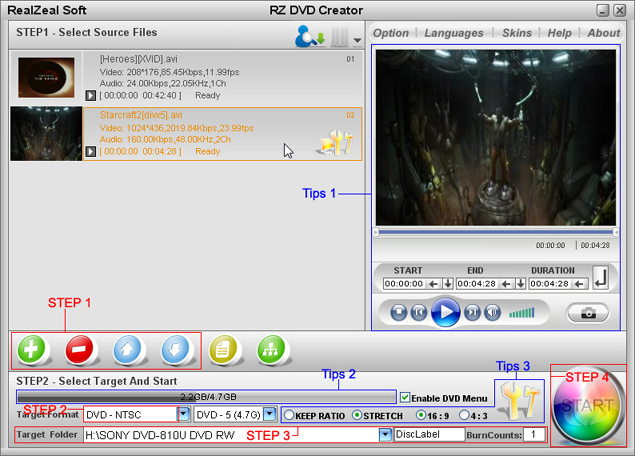Open the Option menu
Screen dimensions: 635x456
coord(391,33)
